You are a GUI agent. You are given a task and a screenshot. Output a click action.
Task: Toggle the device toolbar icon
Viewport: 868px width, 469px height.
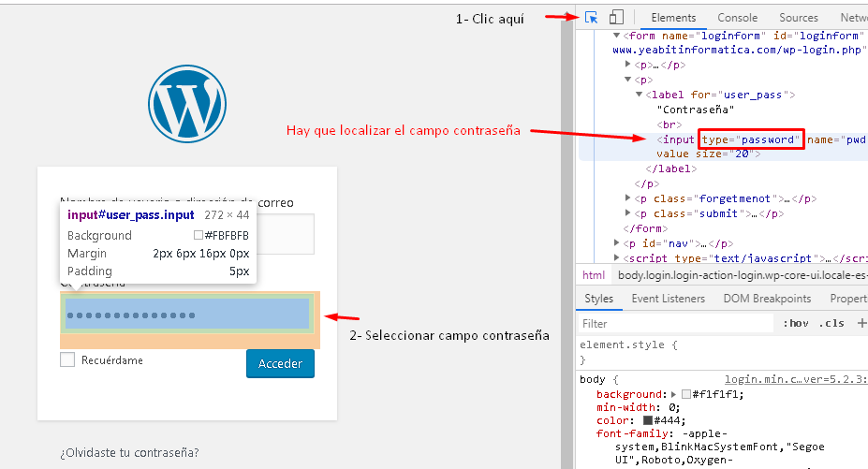[616, 18]
